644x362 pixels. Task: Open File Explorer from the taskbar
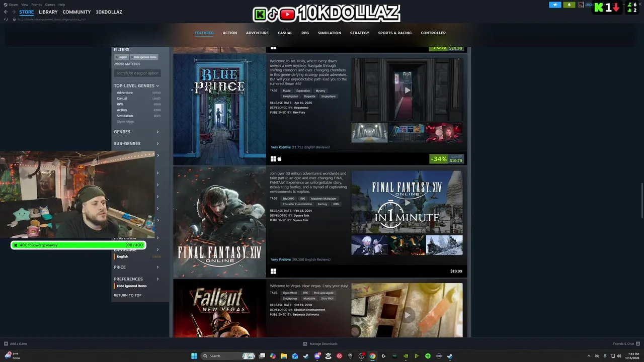(284, 356)
